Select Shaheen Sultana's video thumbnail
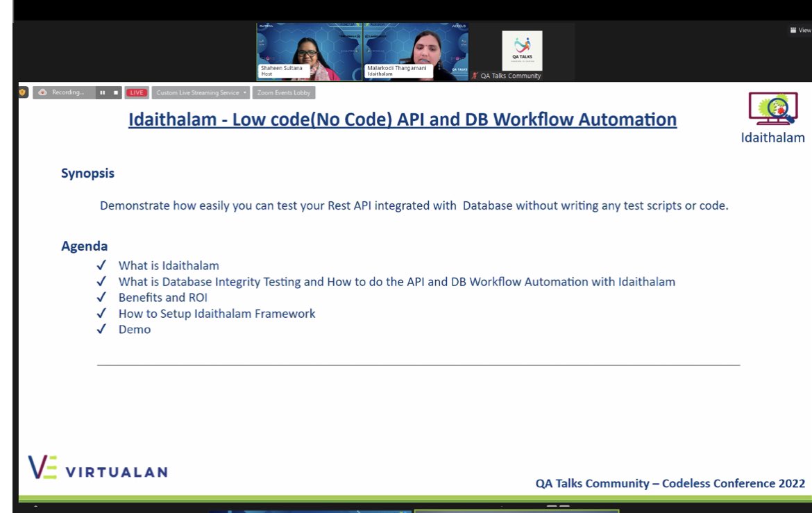812x513 pixels. pos(309,52)
